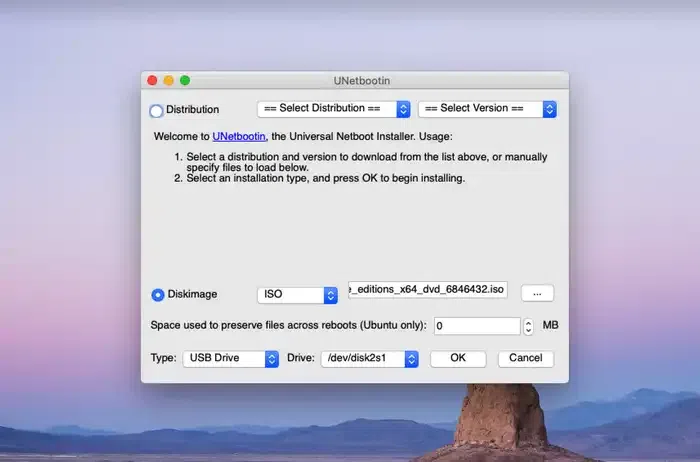Image resolution: width=700 pixels, height=462 pixels.
Task: Expand the /dev/disk2s1 drive dropdown
Action: 369,358
